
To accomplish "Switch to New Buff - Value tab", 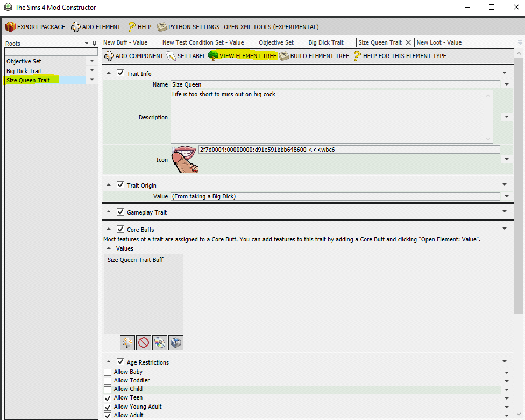I will (x=125, y=42).
